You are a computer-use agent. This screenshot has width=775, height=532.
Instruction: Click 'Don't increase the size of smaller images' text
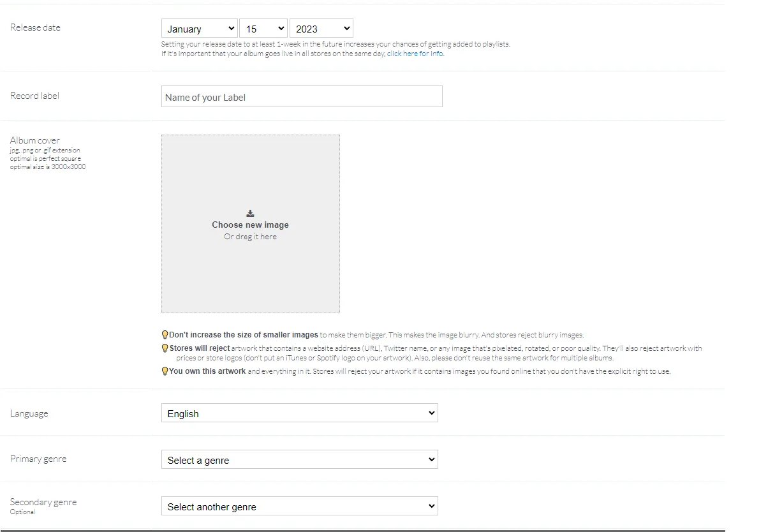click(244, 335)
